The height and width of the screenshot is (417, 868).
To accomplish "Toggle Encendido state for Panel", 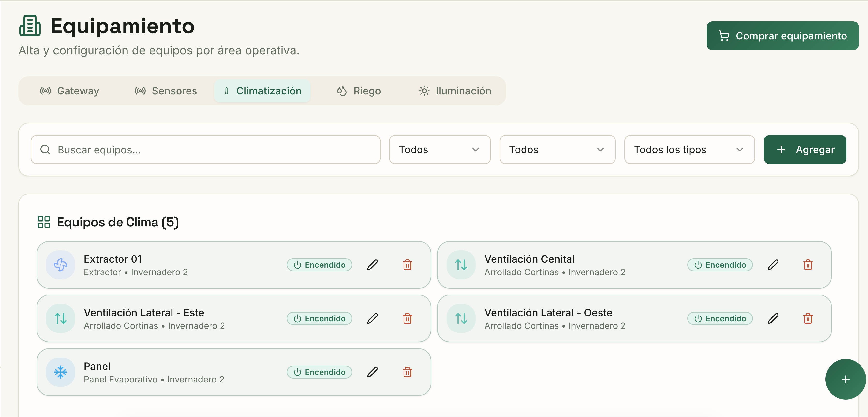I will coord(319,372).
